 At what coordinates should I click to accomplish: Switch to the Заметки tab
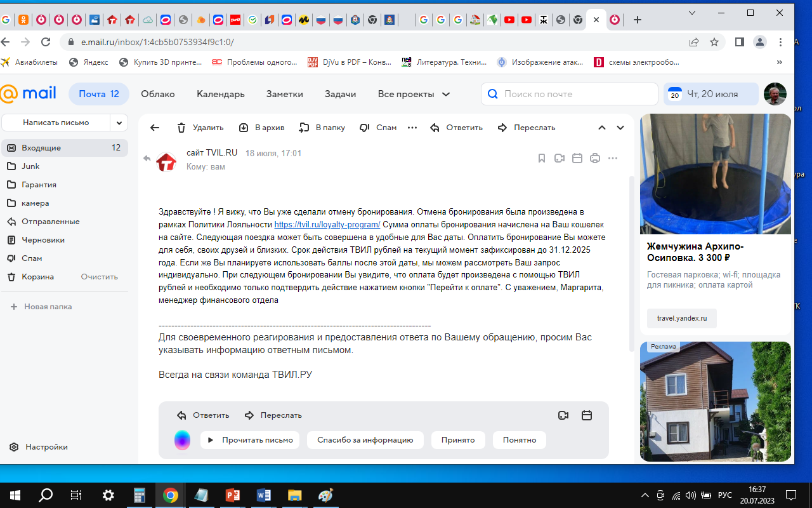[284, 94]
